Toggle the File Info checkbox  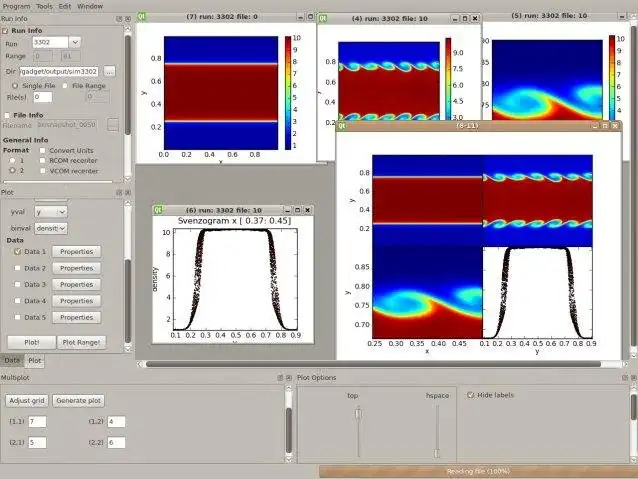[7, 115]
